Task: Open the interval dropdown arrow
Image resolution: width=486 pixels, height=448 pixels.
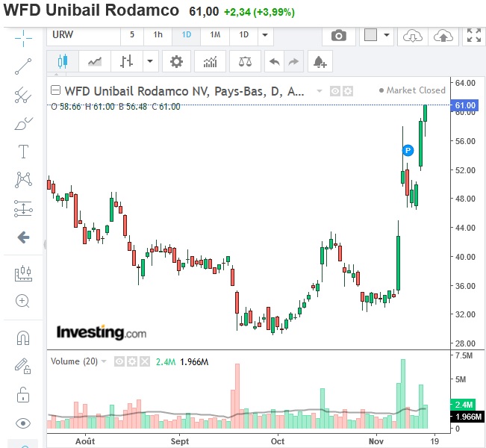Action: pos(265,35)
